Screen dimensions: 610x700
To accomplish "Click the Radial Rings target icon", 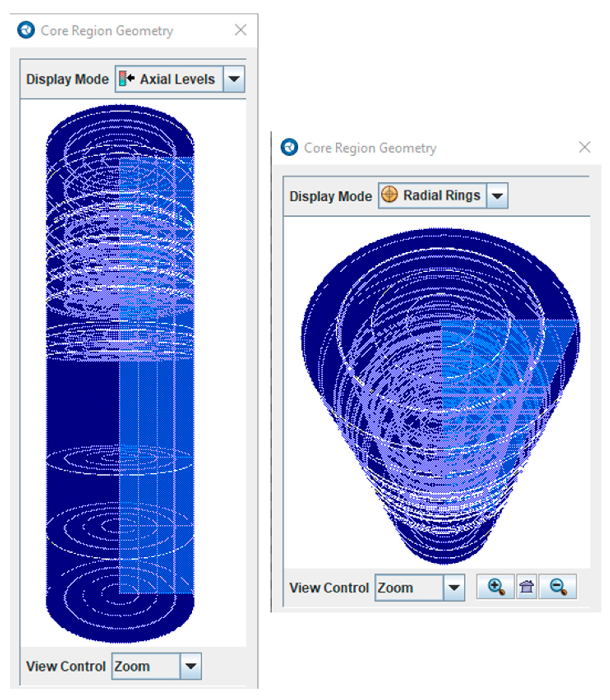I will point(389,195).
